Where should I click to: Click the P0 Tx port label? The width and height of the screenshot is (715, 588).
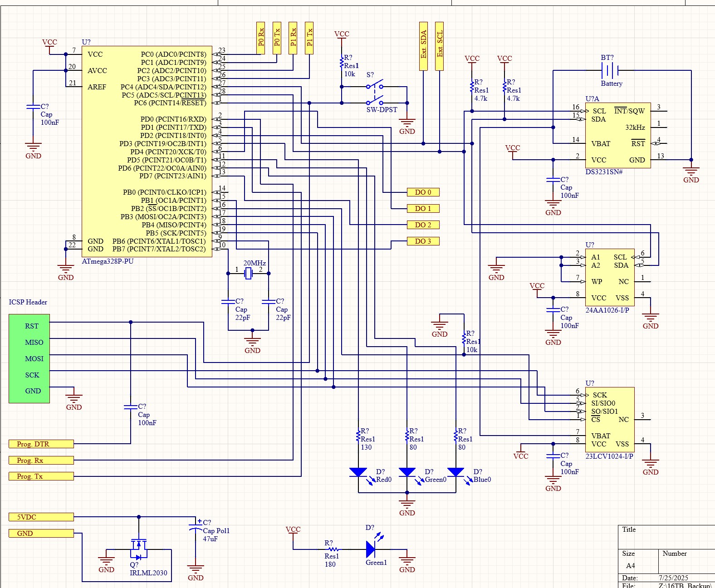[x=277, y=38]
